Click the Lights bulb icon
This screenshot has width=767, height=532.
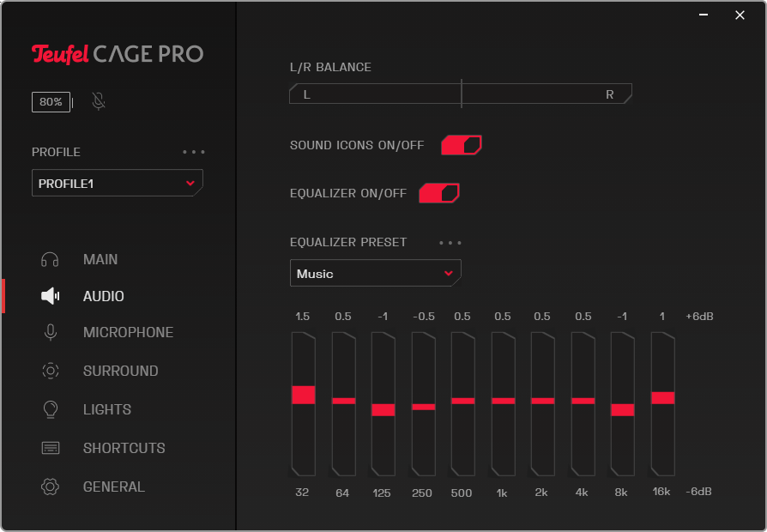point(50,409)
